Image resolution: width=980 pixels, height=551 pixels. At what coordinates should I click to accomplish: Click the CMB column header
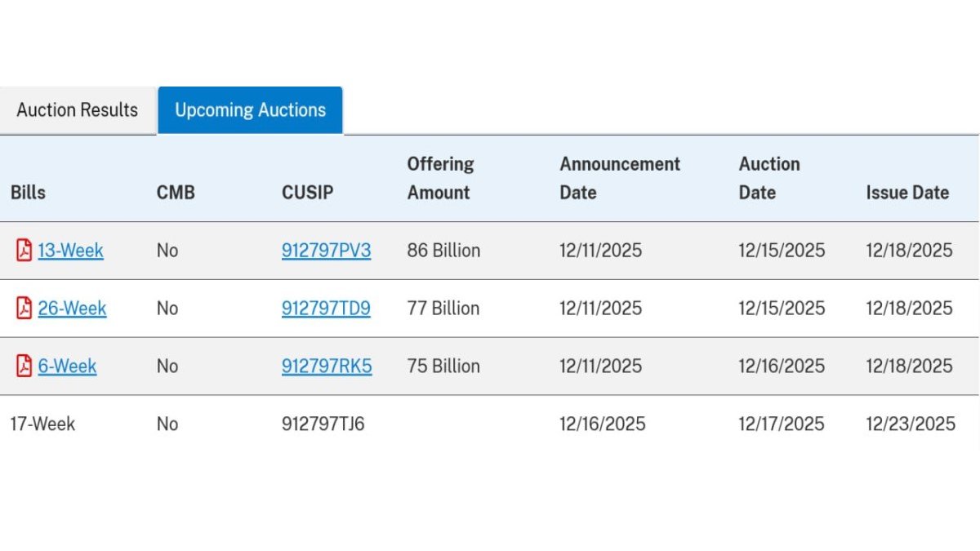point(176,193)
